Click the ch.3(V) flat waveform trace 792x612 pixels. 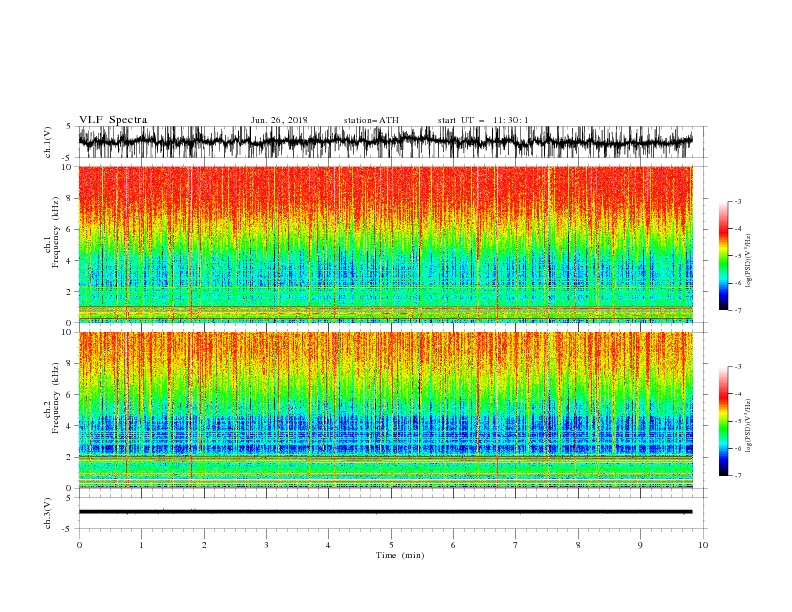point(385,512)
